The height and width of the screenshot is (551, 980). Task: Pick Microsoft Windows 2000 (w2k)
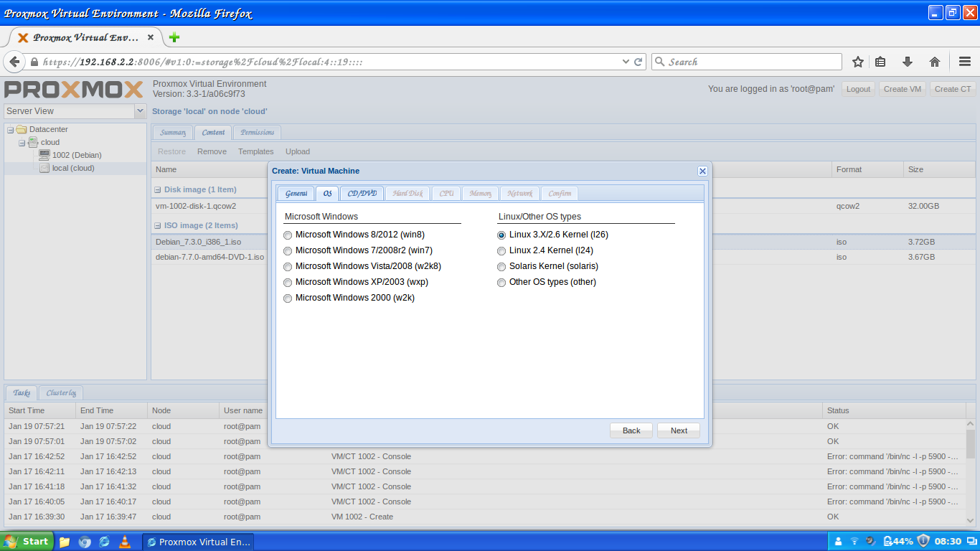pos(288,298)
